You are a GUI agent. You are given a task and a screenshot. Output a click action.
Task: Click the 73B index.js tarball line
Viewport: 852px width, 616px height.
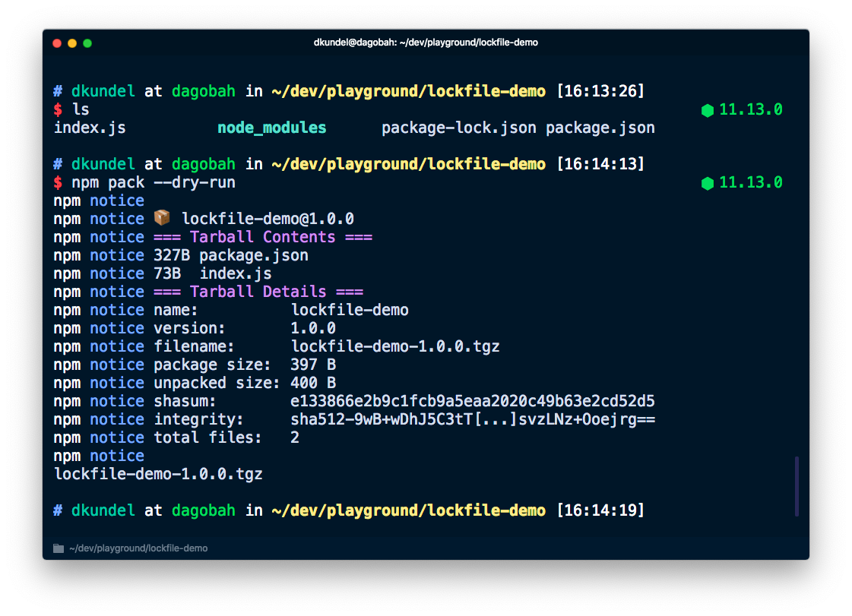coord(213,273)
